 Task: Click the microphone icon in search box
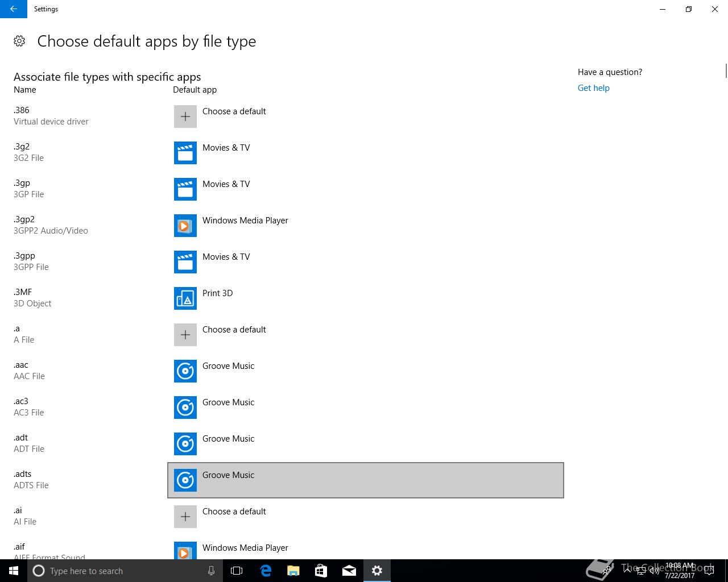[211, 571]
